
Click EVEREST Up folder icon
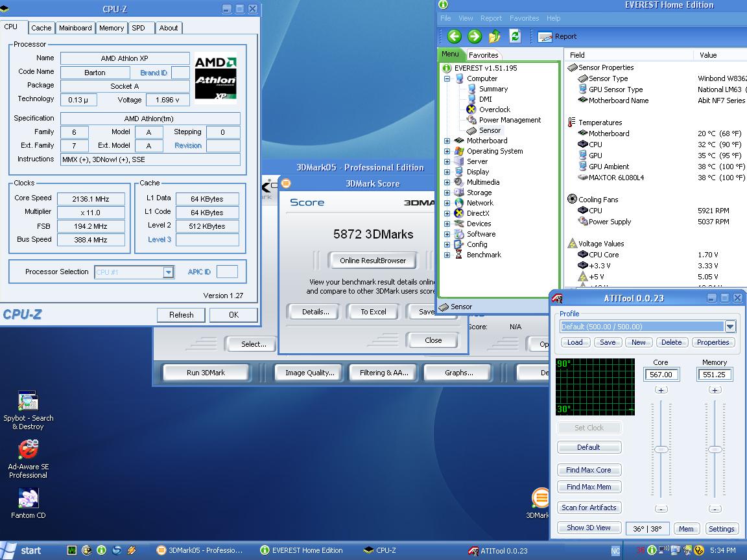point(495,36)
